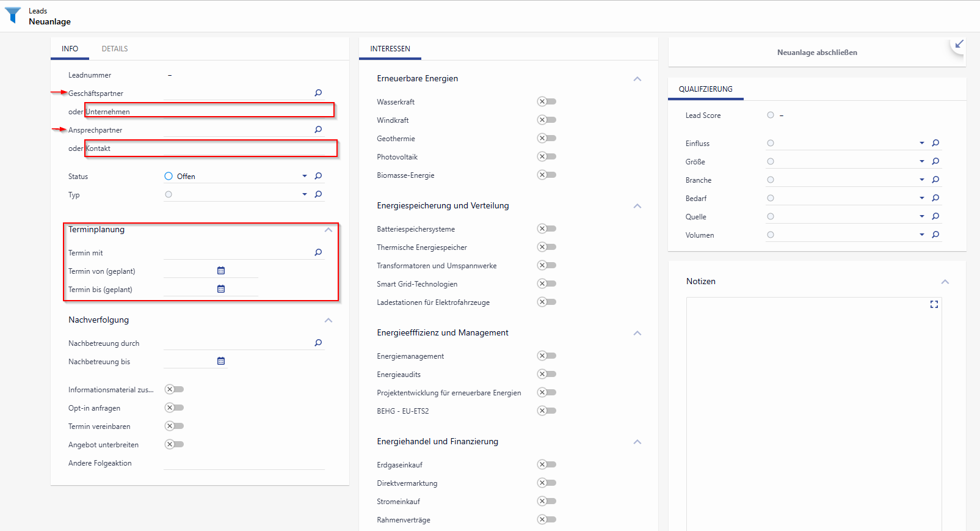Screen dimensions: 980x531
Task: Select the INTERESSEN tab
Action: (390, 49)
